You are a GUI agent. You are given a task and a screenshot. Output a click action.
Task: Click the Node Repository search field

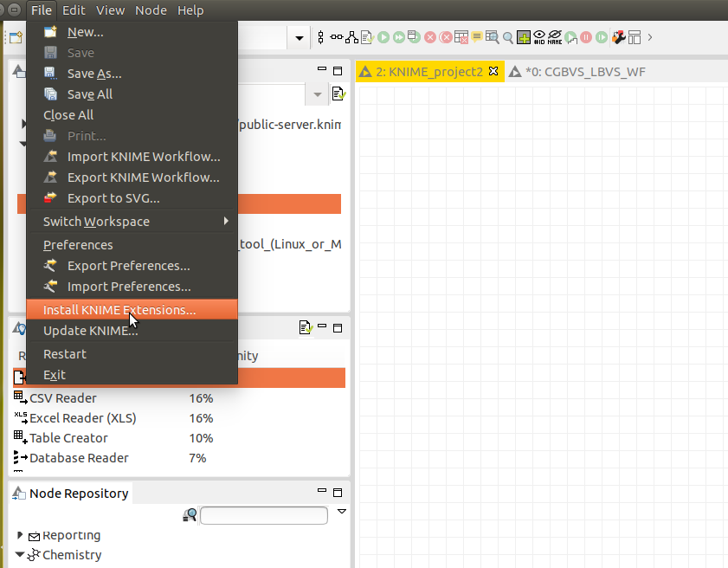click(264, 515)
